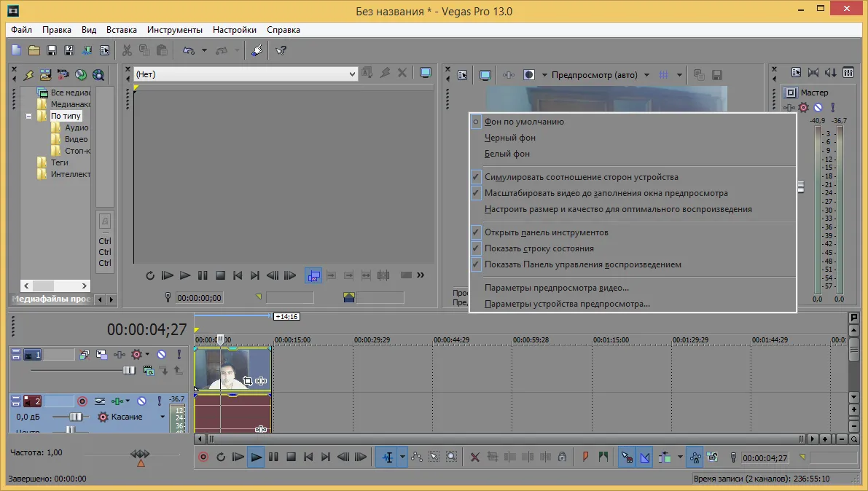Click the Open folder icon in toolbar
This screenshot has height=491, width=868.
(x=34, y=50)
